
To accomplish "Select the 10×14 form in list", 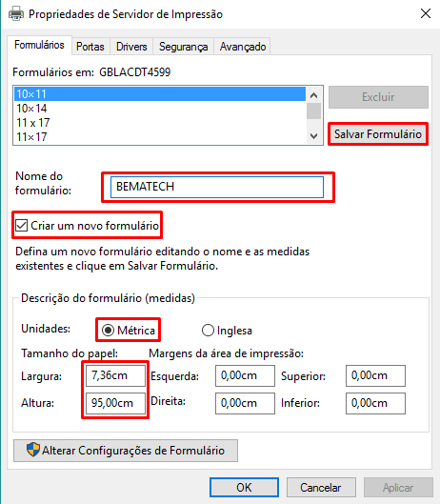I will pyautogui.click(x=160, y=109).
